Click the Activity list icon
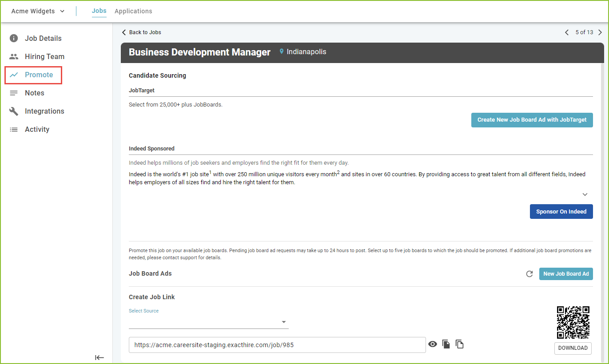609x364 pixels. 14,130
